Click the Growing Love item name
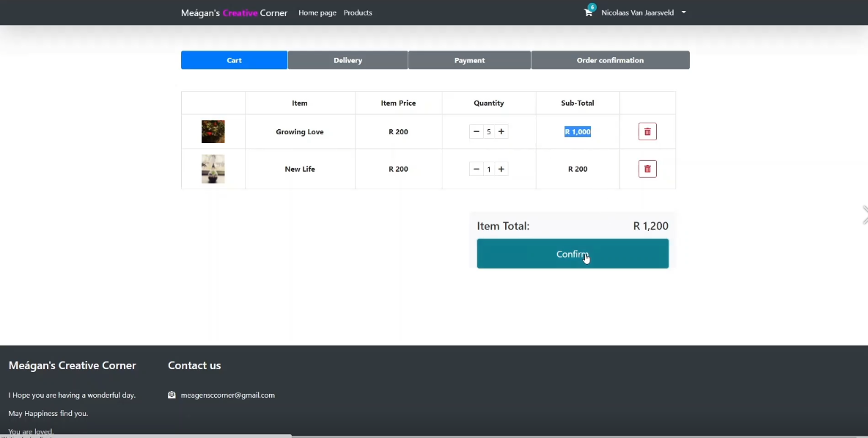This screenshot has width=868, height=438. pyautogui.click(x=300, y=132)
